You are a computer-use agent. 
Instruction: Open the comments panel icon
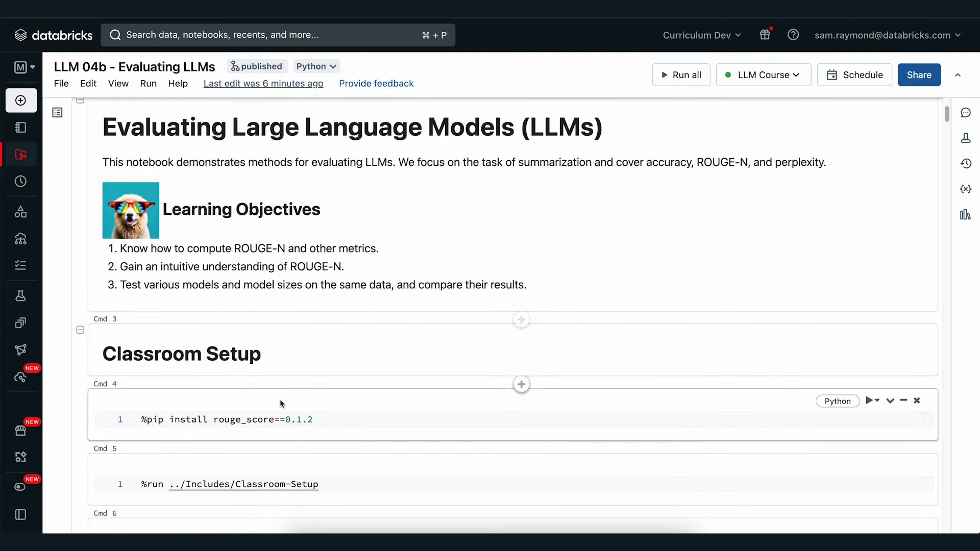(x=965, y=113)
